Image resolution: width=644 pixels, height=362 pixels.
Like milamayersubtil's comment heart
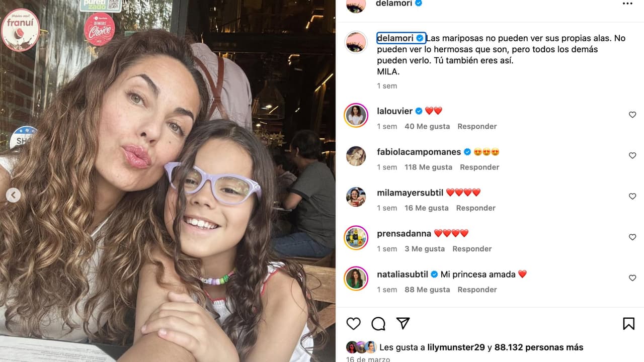[632, 196]
